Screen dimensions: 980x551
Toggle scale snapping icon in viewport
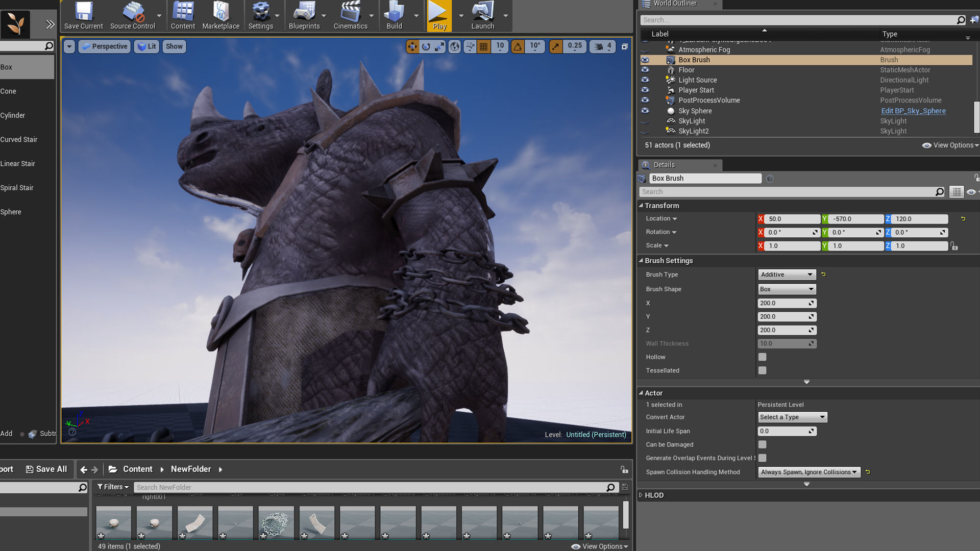click(555, 46)
